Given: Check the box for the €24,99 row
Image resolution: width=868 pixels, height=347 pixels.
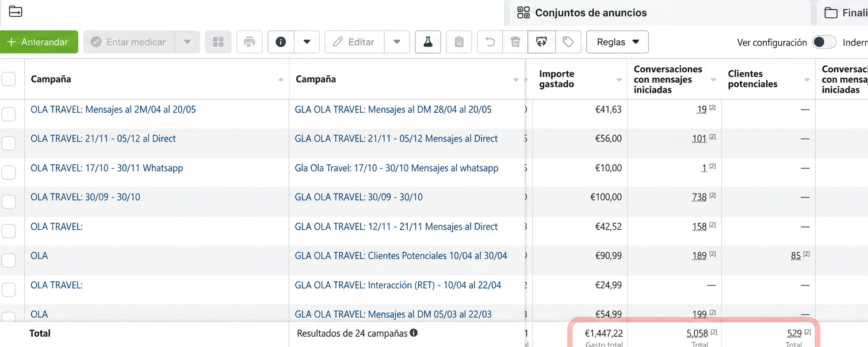Looking at the screenshot, I should (x=9, y=290).
